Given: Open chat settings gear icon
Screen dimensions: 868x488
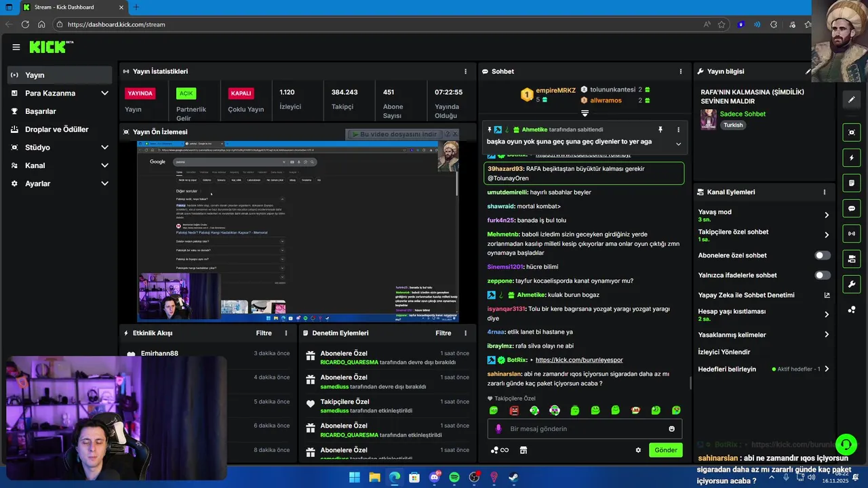Looking at the screenshot, I should [x=638, y=450].
